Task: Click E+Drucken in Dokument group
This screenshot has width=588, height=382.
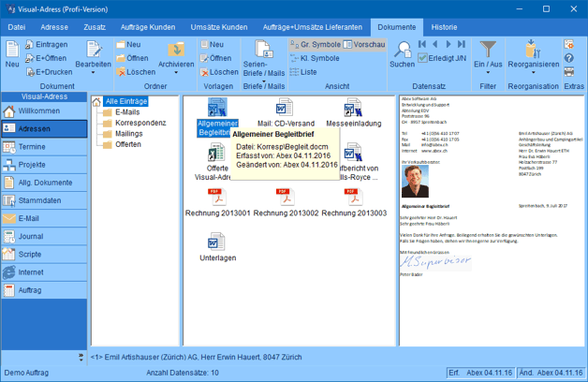Action: (x=49, y=72)
